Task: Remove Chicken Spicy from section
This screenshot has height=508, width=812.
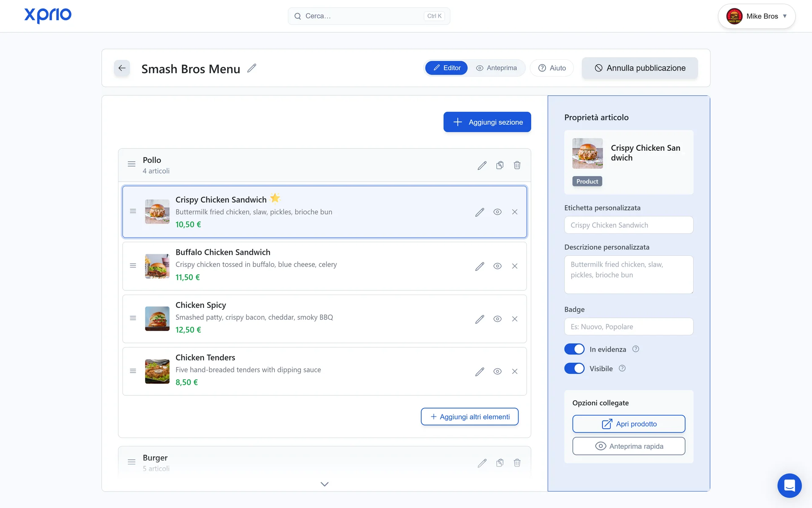Action: pyautogui.click(x=515, y=319)
